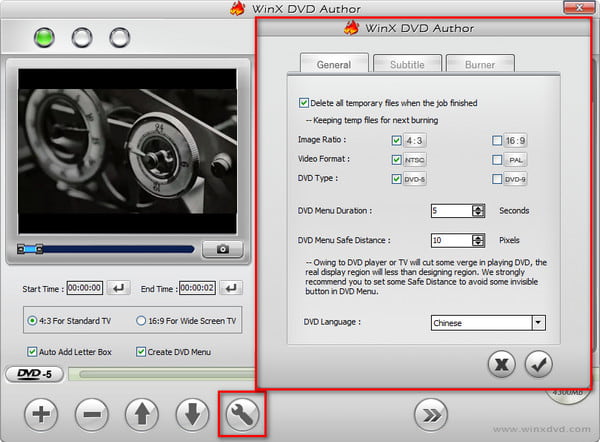Click the Start Time input field
Viewport: 600px width, 442px height.
point(85,288)
